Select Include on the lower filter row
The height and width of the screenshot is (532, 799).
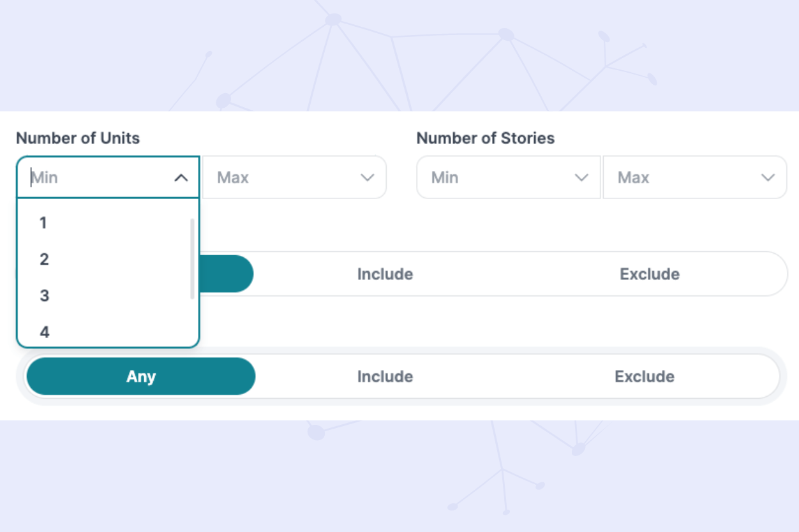click(x=385, y=376)
